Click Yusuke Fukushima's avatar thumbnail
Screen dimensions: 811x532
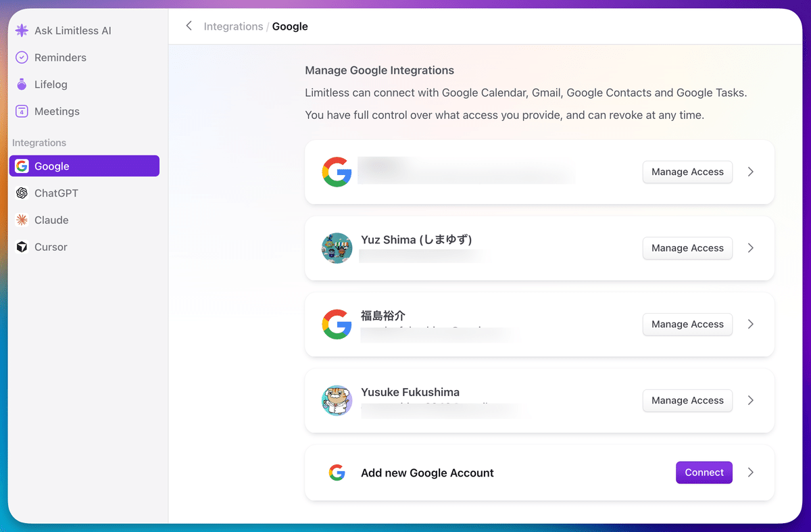(337, 400)
